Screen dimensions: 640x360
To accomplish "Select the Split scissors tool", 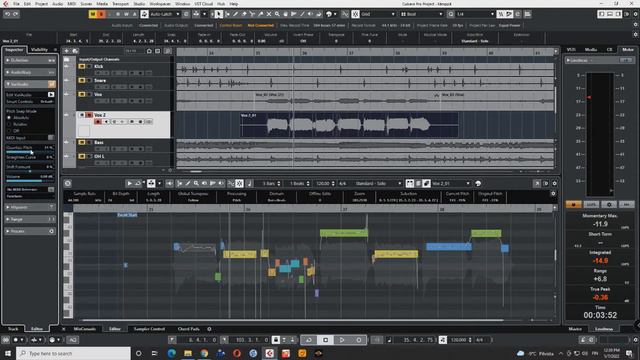I will point(252,14).
